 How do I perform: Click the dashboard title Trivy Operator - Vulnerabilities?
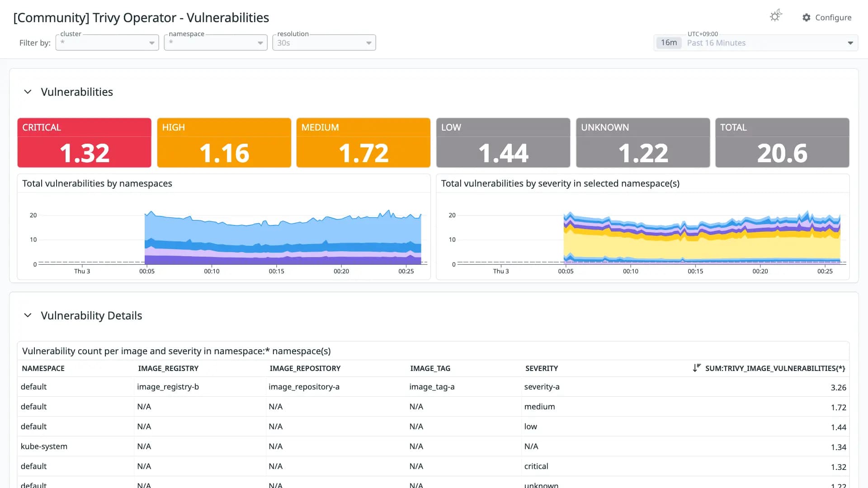coord(141,18)
